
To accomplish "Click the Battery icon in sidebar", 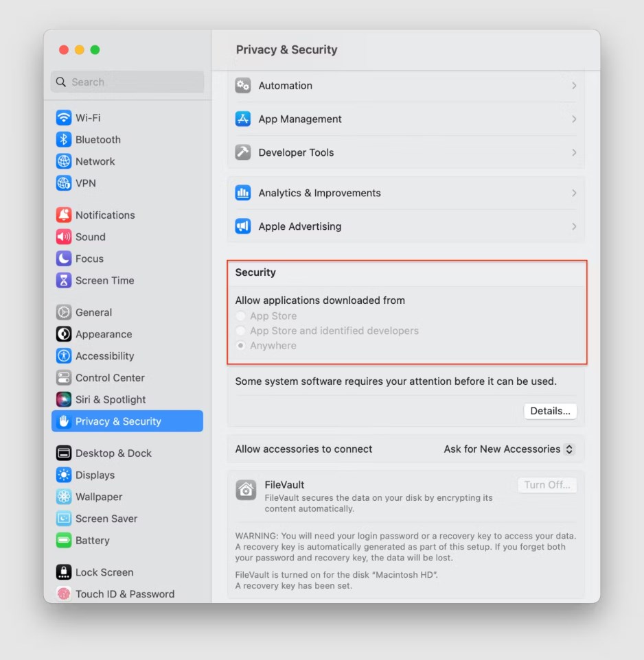I will 64,541.
